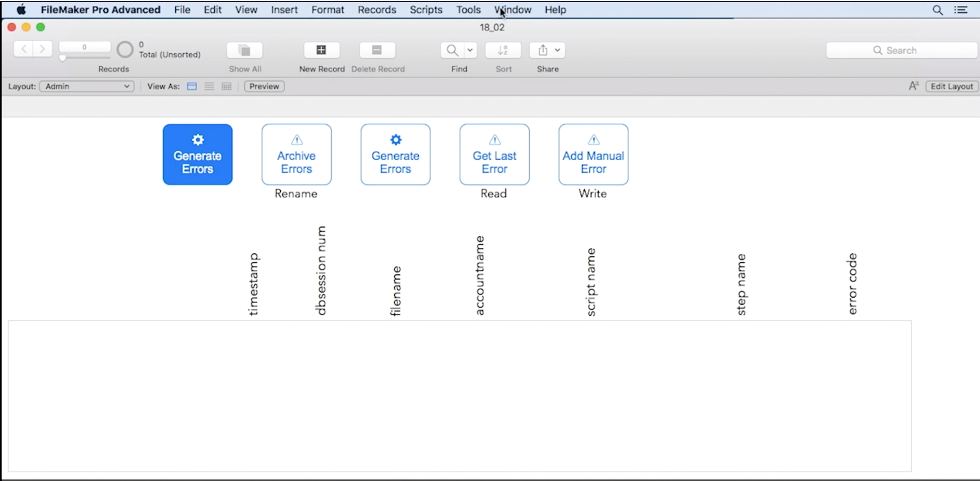Open the Layout Admin dropdown
980x481 pixels.
coord(86,86)
